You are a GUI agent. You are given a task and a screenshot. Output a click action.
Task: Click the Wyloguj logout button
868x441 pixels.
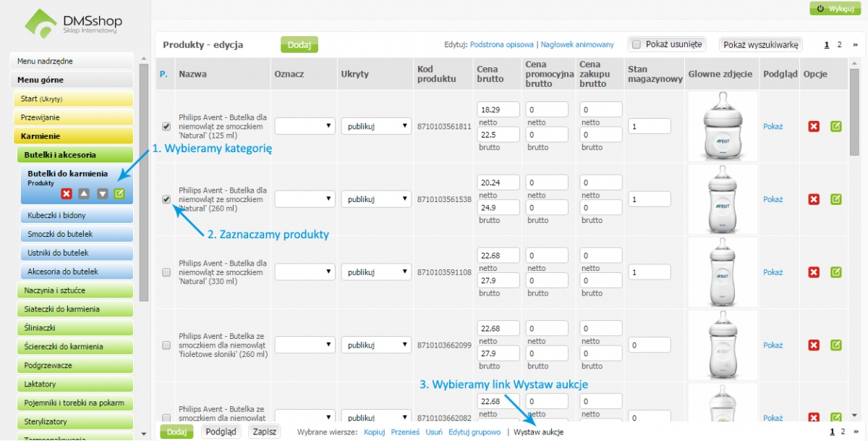(835, 8)
